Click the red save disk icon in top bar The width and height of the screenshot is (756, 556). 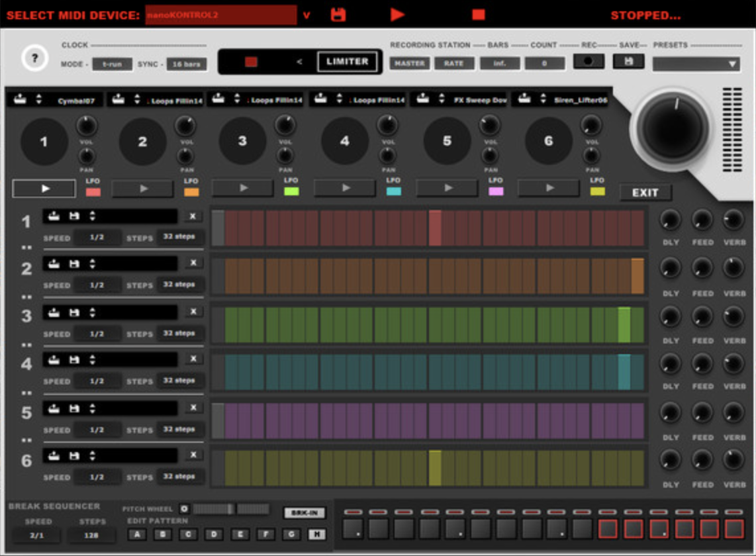click(338, 15)
